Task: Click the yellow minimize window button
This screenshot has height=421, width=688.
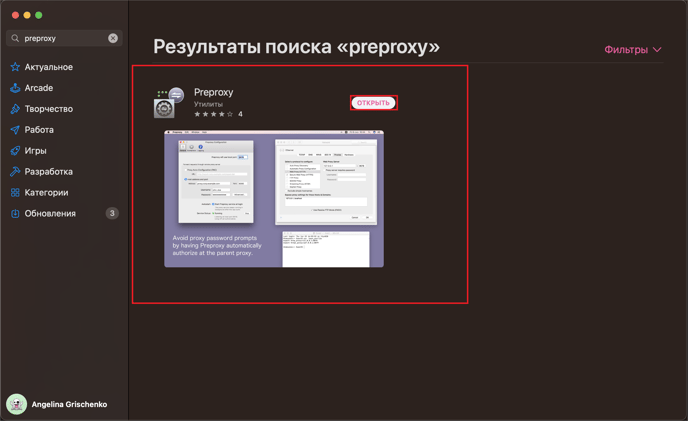Action: coord(27,15)
